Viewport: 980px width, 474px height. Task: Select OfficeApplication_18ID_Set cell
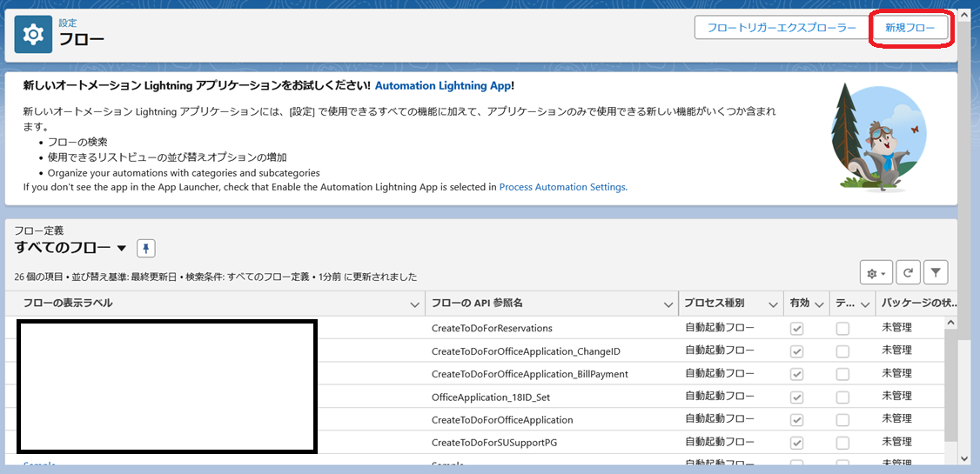pyautogui.click(x=491, y=397)
